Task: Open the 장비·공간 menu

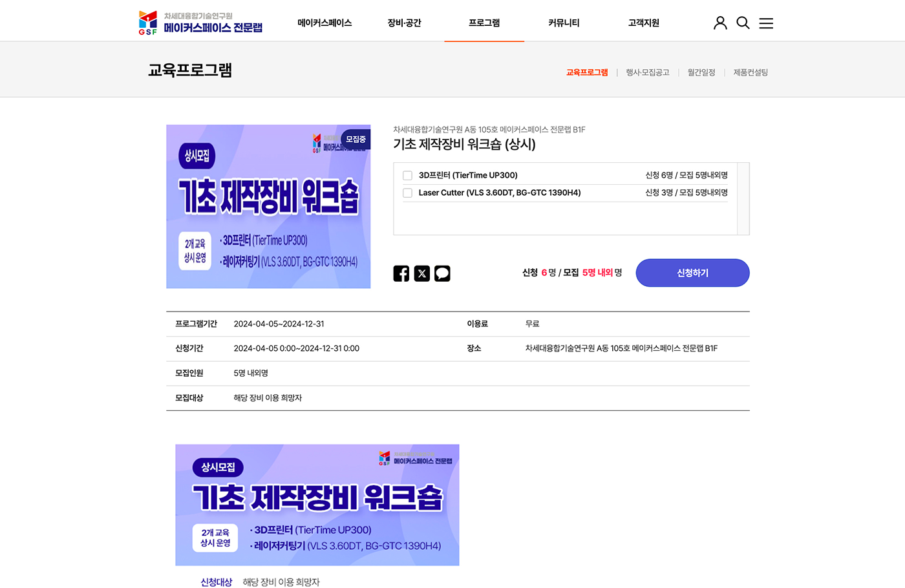Action: click(x=404, y=23)
